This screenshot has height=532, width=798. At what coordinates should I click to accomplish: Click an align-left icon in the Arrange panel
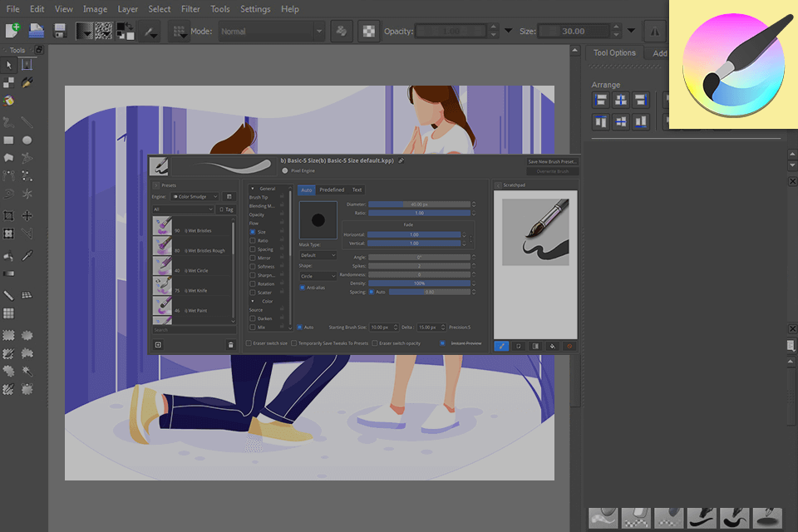pos(599,100)
